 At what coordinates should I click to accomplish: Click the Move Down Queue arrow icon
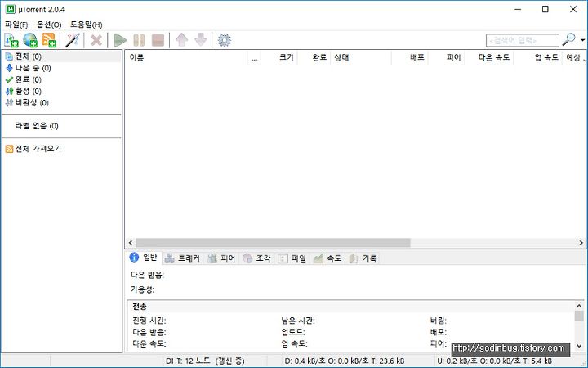[x=201, y=40]
